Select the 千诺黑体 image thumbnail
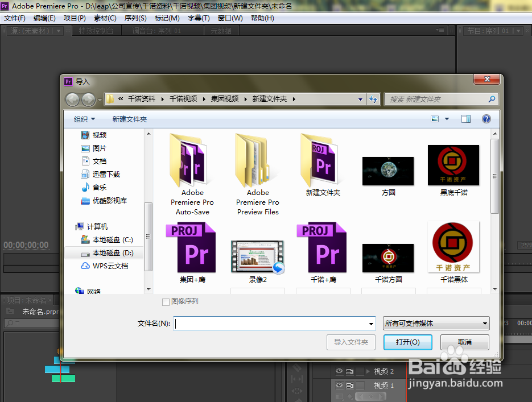Viewport: 532px width, 402px height. pyautogui.click(x=453, y=247)
